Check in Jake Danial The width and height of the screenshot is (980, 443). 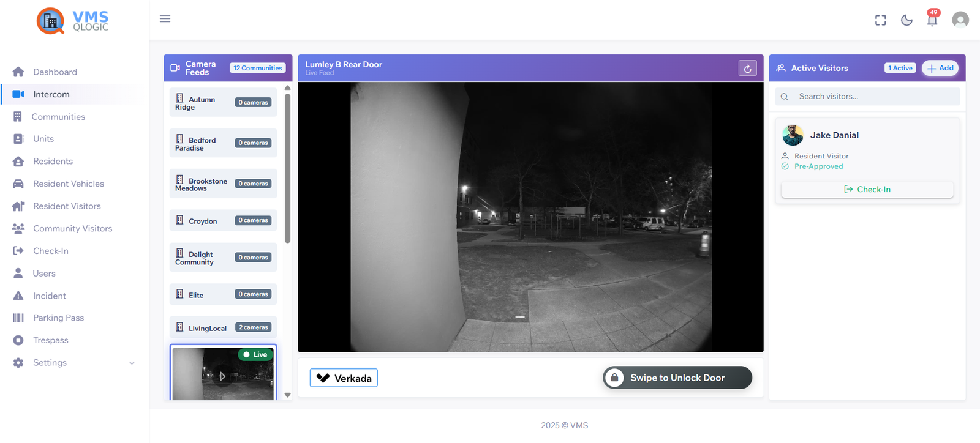coord(867,190)
